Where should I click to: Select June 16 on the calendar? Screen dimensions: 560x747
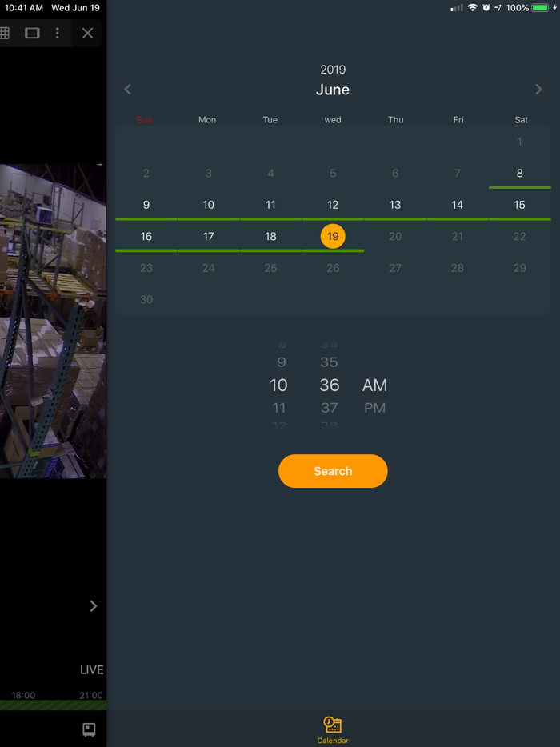pyautogui.click(x=146, y=236)
